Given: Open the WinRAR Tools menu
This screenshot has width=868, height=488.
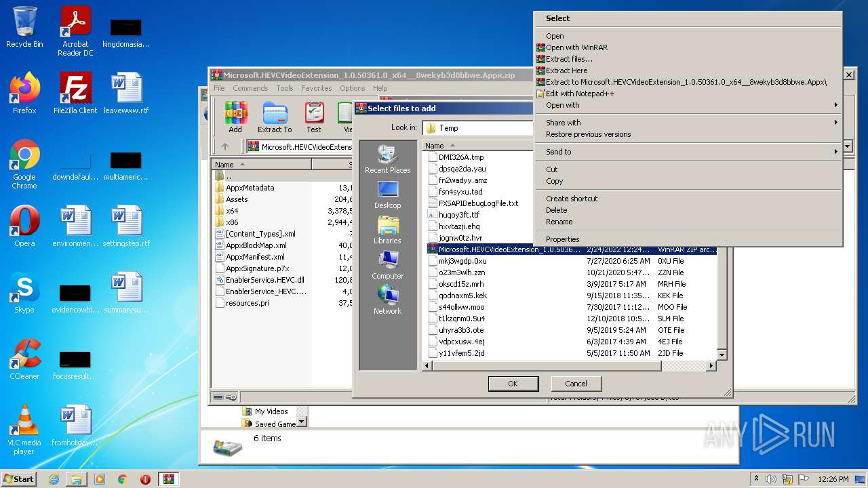Looking at the screenshot, I should (285, 88).
